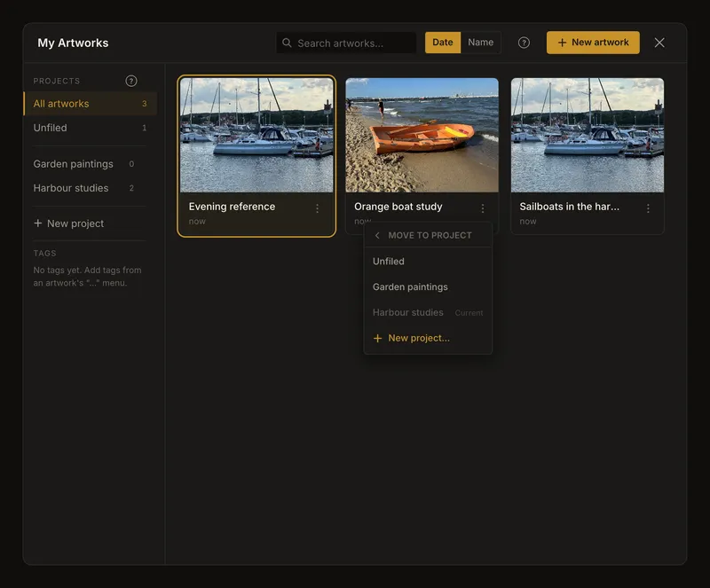Image resolution: width=710 pixels, height=588 pixels.
Task: Create a New artwork
Action: coord(593,43)
